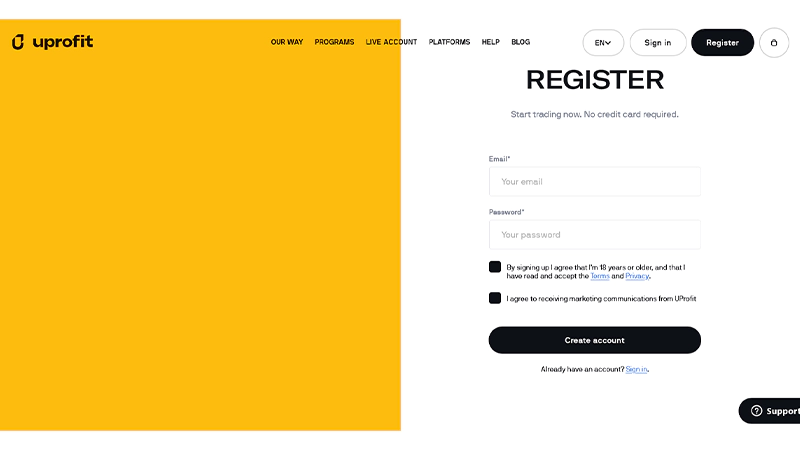This screenshot has height=450, width=800.
Task: Go to the PROGRAMS menu
Action: [334, 43]
